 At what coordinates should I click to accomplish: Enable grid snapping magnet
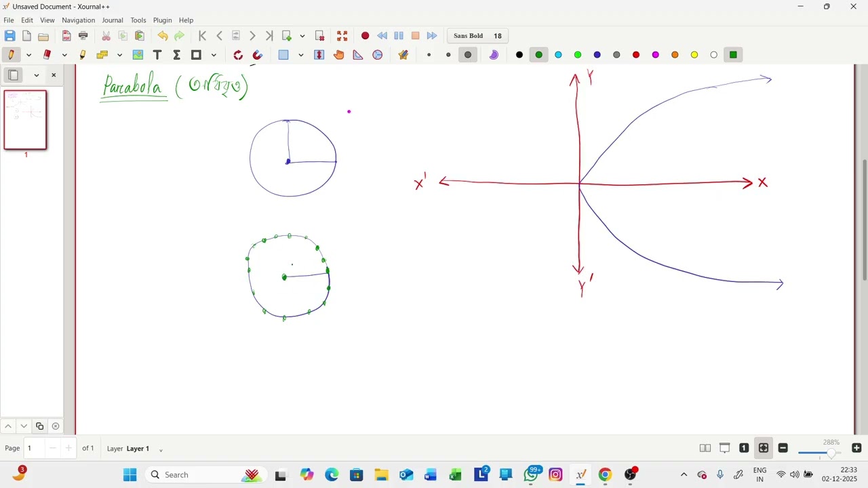(x=258, y=55)
